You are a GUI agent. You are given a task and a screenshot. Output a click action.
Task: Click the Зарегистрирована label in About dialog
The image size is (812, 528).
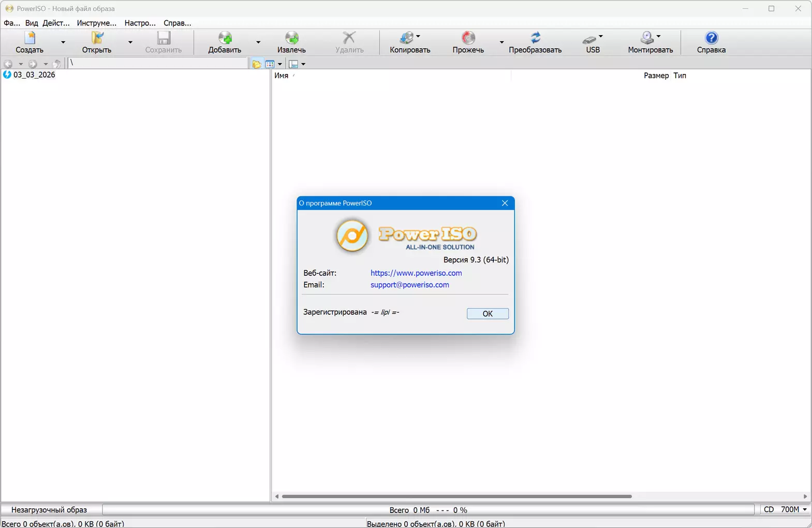coord(335,312)
